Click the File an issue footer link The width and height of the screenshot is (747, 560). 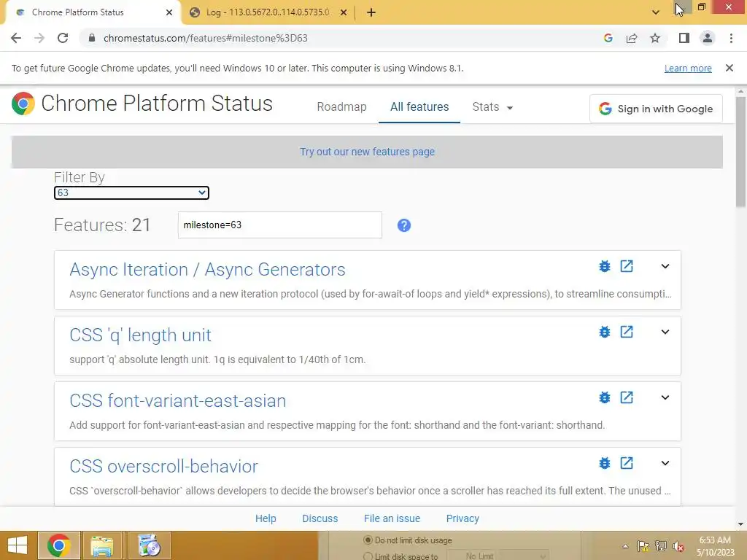click(392, 518)
